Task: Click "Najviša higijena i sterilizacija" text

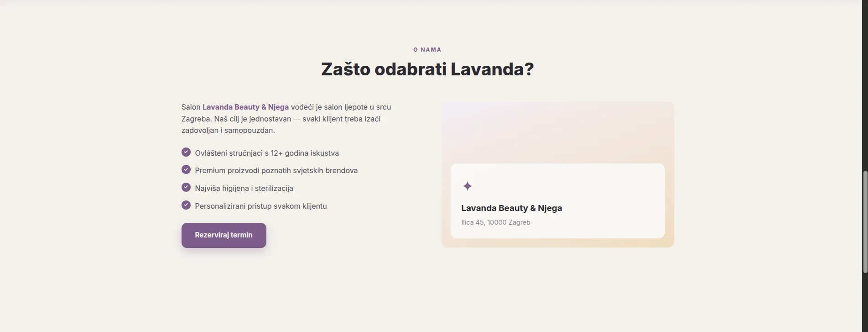Action: click(x=244, y=188)
